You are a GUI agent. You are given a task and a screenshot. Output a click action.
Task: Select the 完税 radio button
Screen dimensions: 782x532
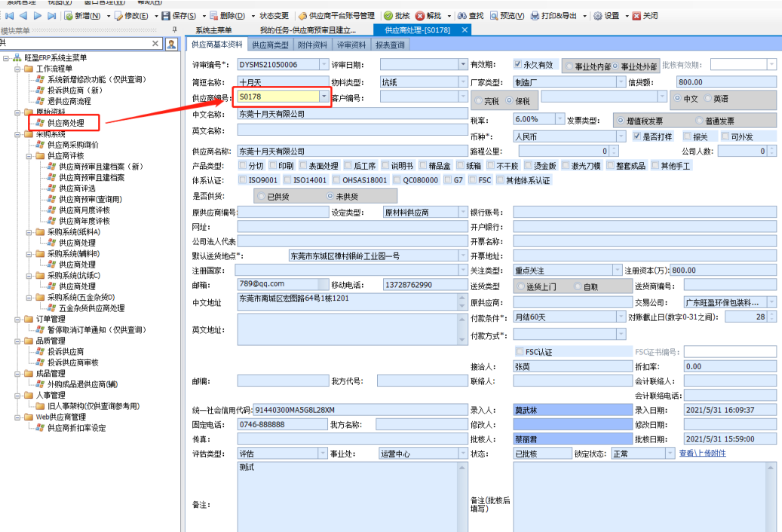(x=478, y=101)
